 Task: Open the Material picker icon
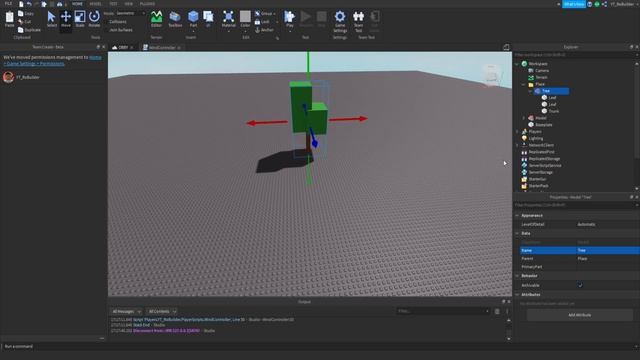(229, 17)
